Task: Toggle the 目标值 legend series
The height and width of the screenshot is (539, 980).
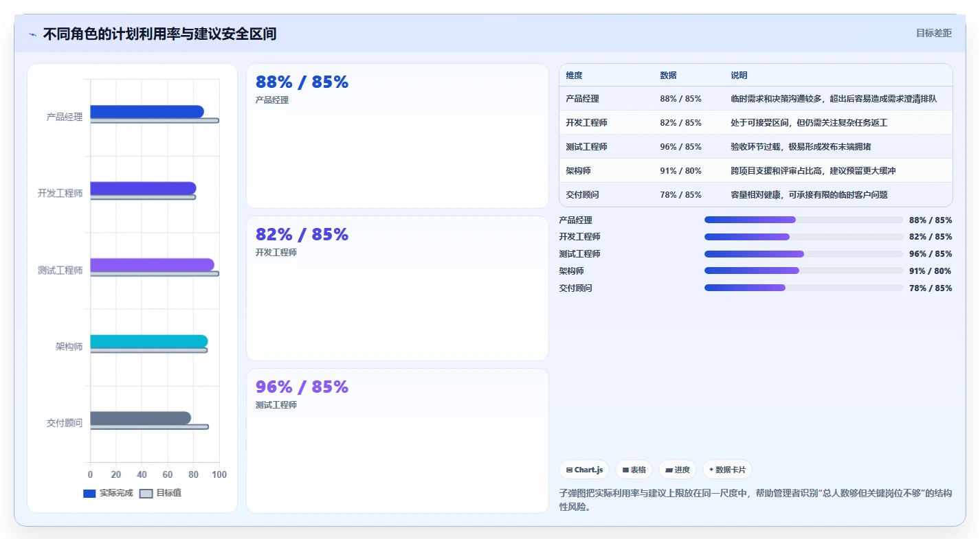Action: coord(160,493)
